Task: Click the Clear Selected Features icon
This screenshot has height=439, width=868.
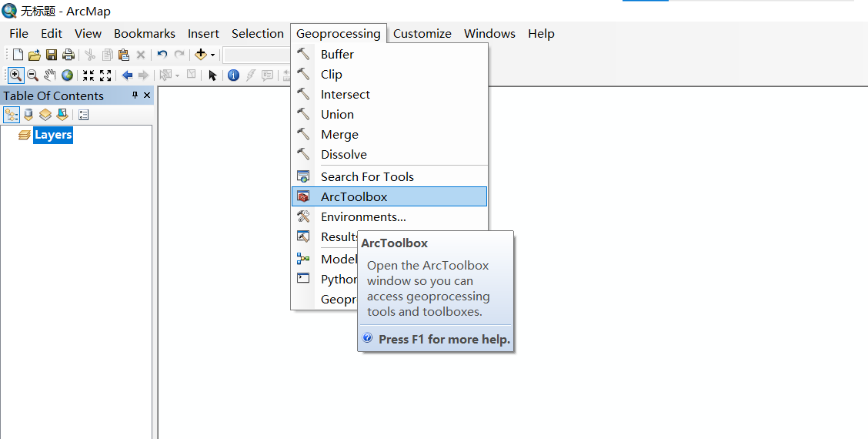Action: click(x=191, y=74)
